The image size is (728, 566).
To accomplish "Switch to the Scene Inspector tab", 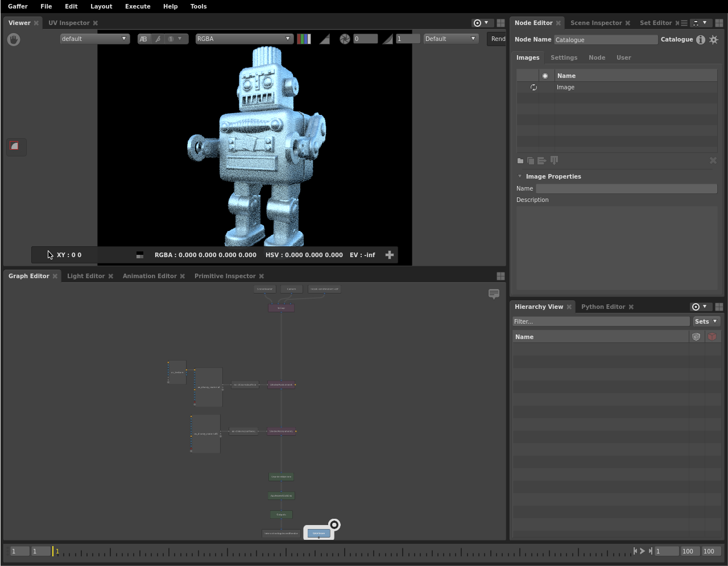I will coord(596,23).
